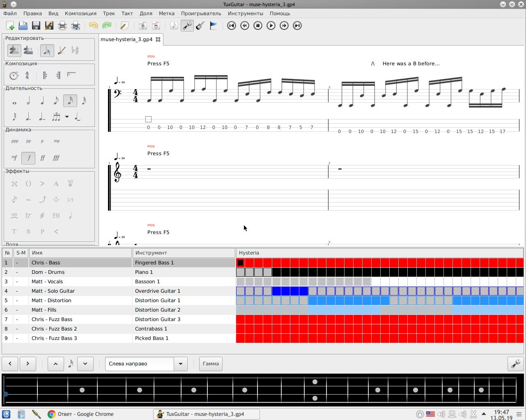Print the score with the printer icon
Screen dimensions: 526x420
coord(62,25)
